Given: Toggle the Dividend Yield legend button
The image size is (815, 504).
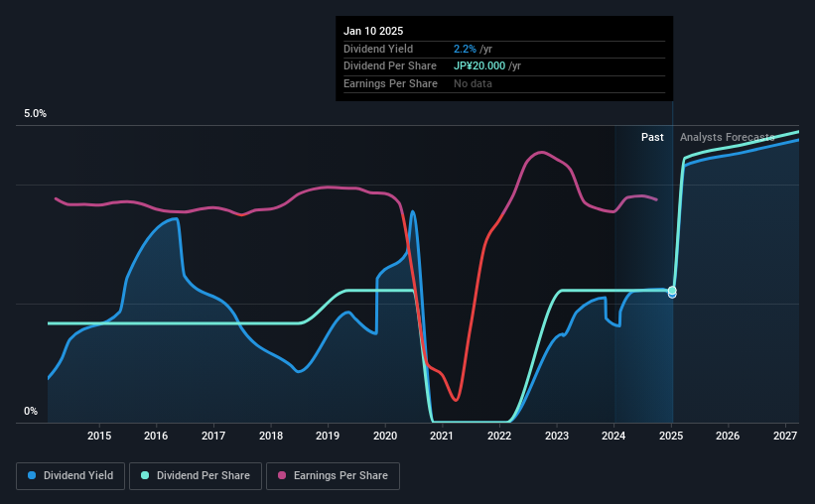Looking at the screenshot, I should (70, 476).
